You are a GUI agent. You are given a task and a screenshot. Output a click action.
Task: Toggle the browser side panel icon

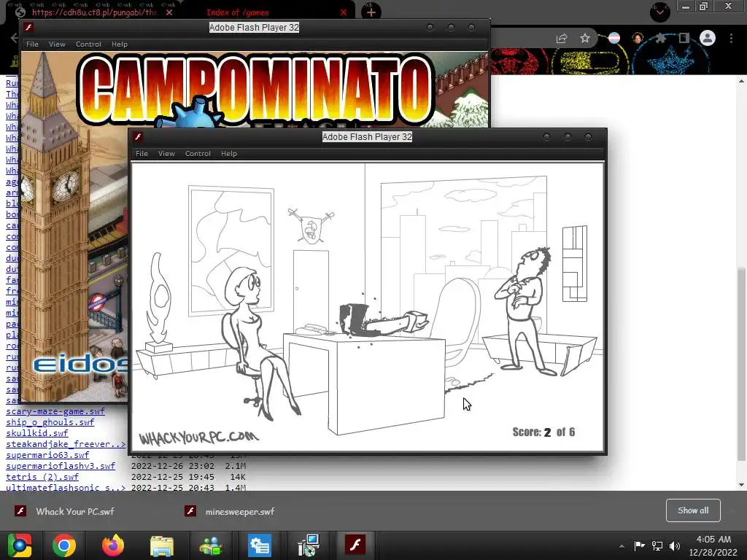[x=684, y=38]
